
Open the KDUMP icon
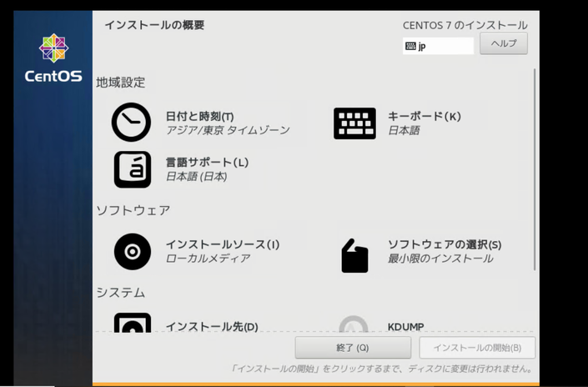click(354, 324)
